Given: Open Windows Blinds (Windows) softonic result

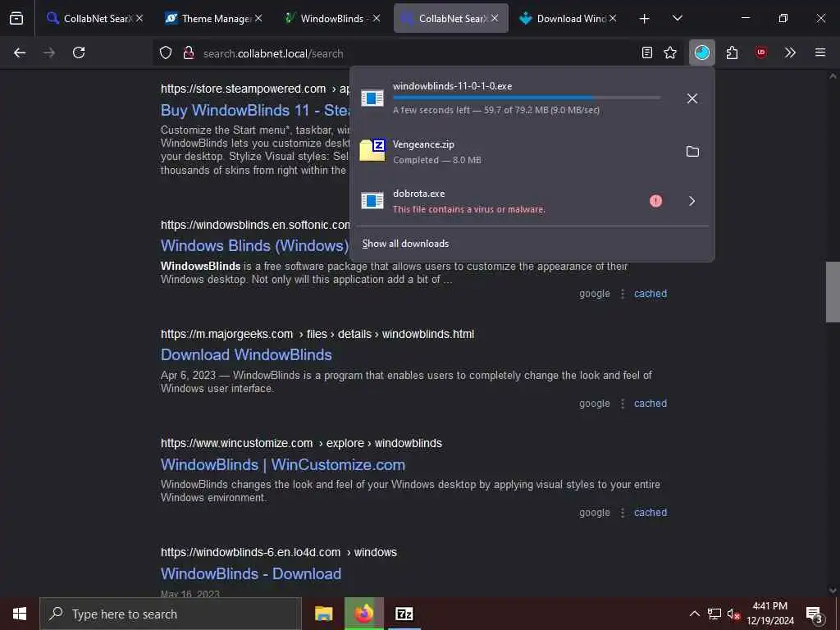Looking at the screenshot, I should pyautogui.click(x=255, y=246).
